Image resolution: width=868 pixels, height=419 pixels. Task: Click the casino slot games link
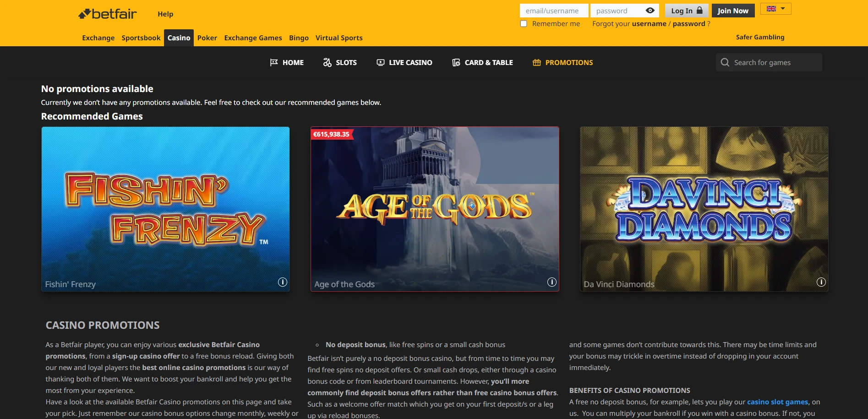[777, 402]
